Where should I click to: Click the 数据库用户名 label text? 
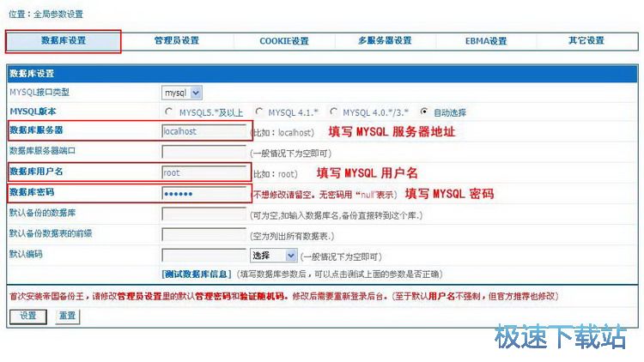coord(36,172)
